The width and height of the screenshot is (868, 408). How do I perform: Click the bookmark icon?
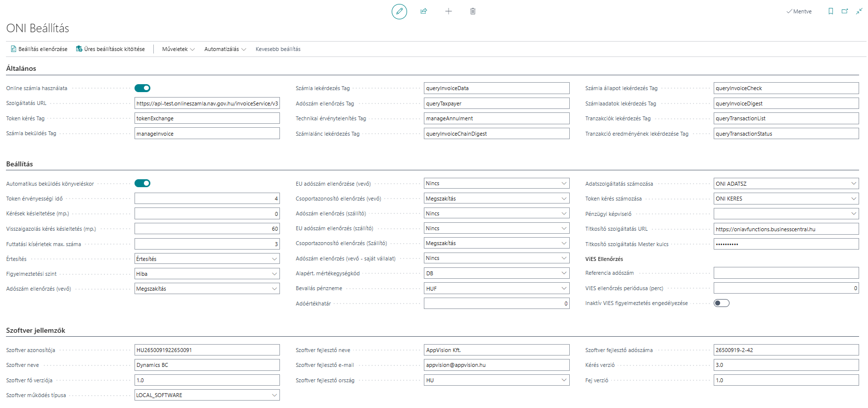click(x=831, y=11)
